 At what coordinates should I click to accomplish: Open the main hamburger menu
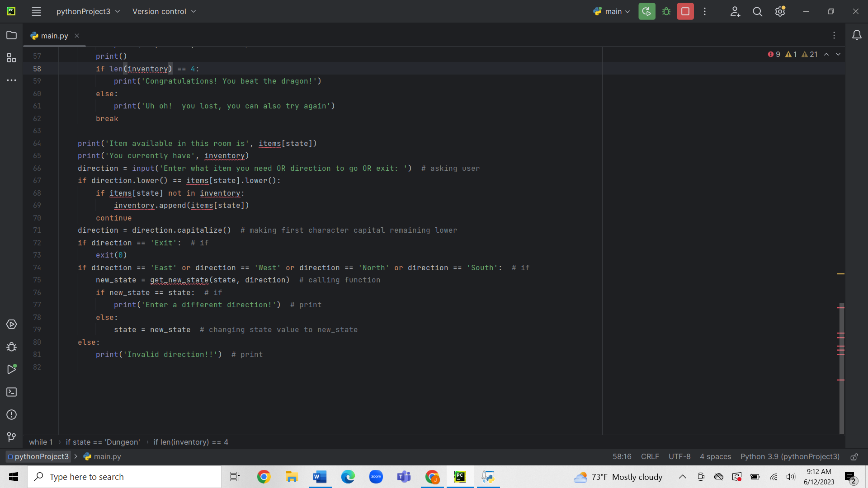pos(36,11)
